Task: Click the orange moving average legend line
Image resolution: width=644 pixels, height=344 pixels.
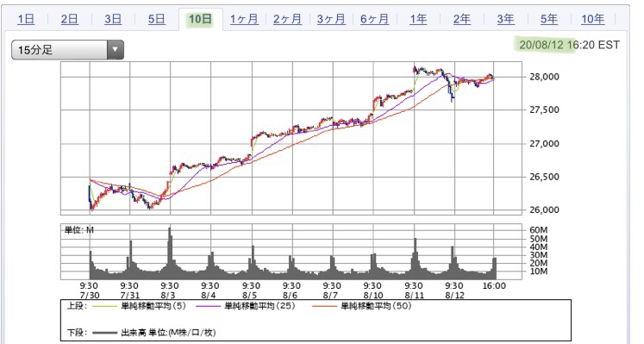Action: 325,306
